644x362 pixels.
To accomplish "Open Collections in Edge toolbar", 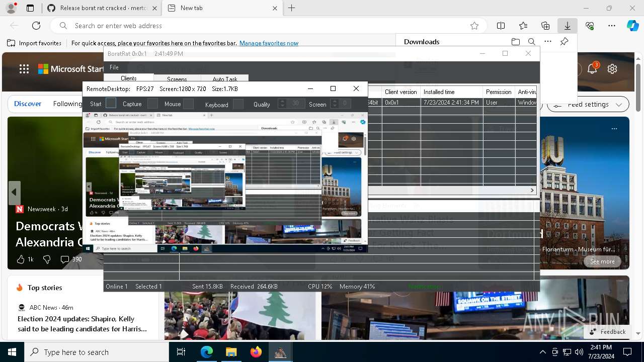I will 545,26.
